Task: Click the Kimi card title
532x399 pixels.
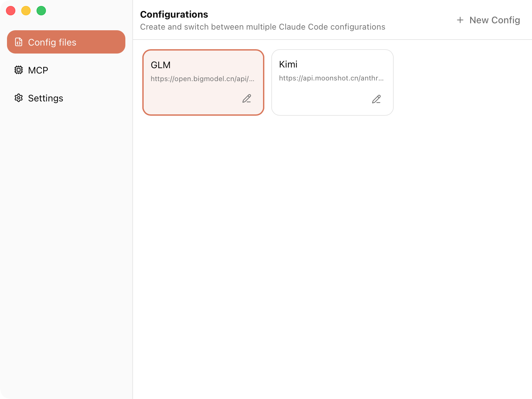Action: (x=288, y=64)
